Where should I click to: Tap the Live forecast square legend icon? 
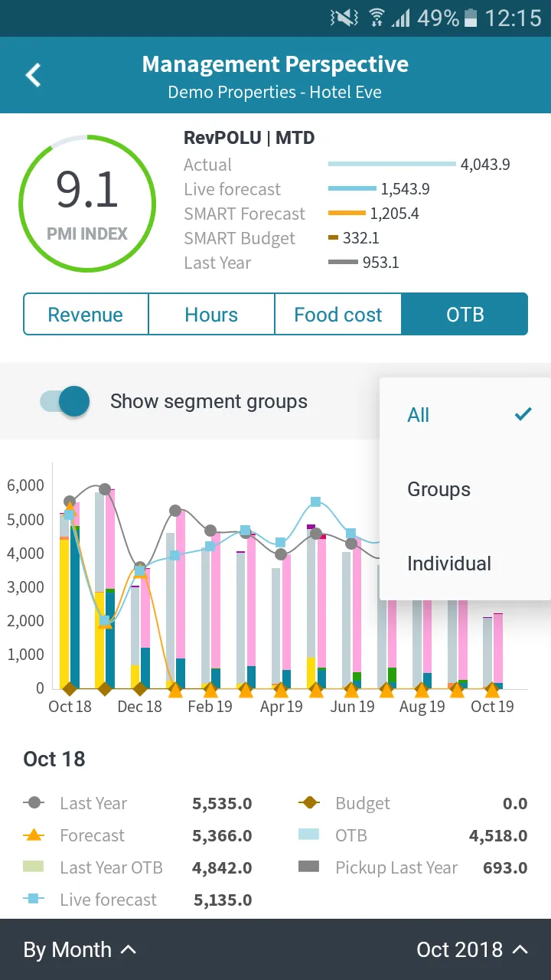[x=34, y=900]
